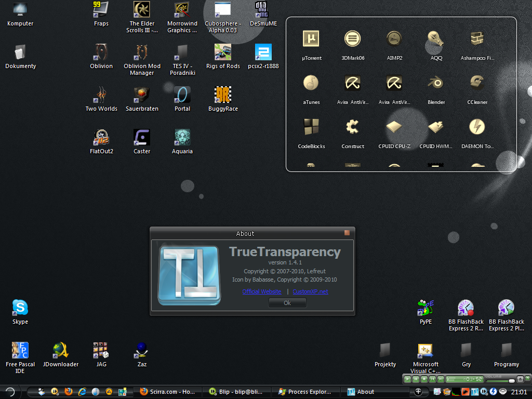
Task: Select The Elder Scrolls III shortcut
Action: coord(142,17)
